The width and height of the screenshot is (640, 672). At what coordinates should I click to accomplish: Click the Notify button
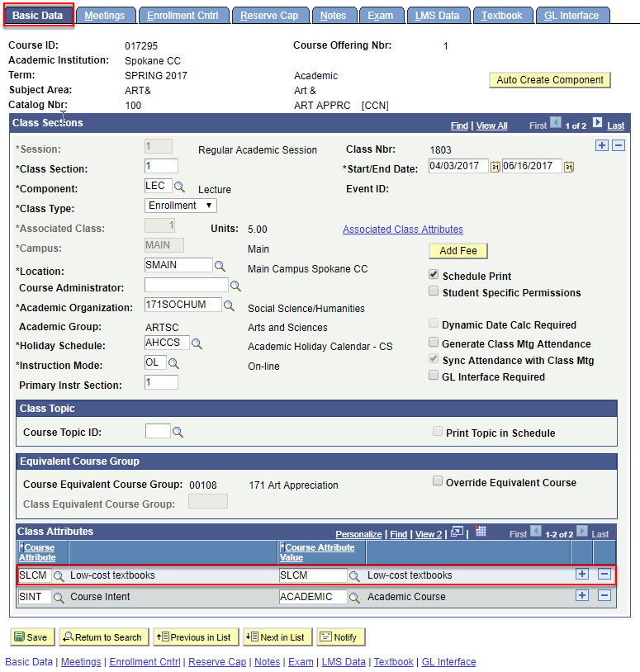(340, 637)
